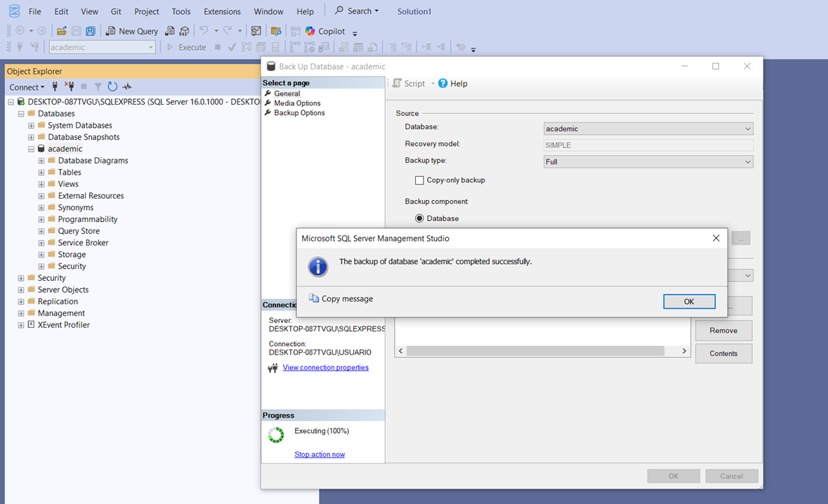Click the Undo arrow icon

click(x=203, y=31)
